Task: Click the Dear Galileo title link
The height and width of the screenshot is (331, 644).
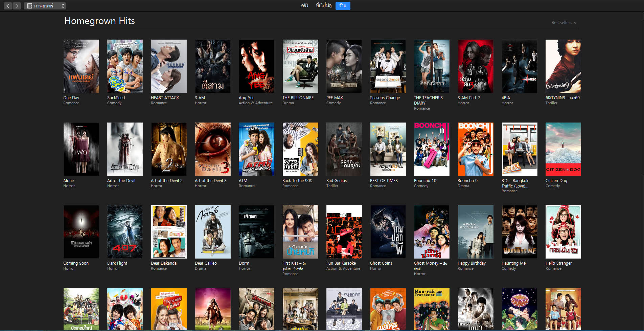Action: (x=206, y=263)
